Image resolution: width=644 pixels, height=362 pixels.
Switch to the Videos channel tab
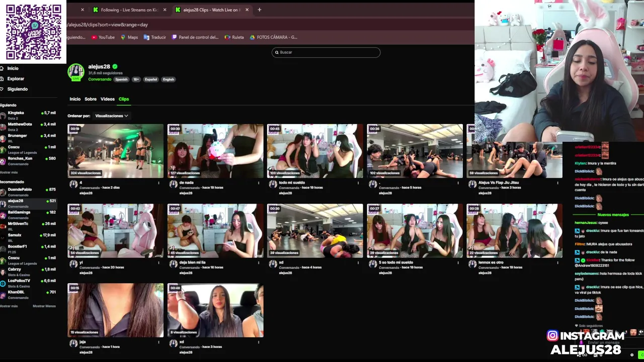coord(108,99)
